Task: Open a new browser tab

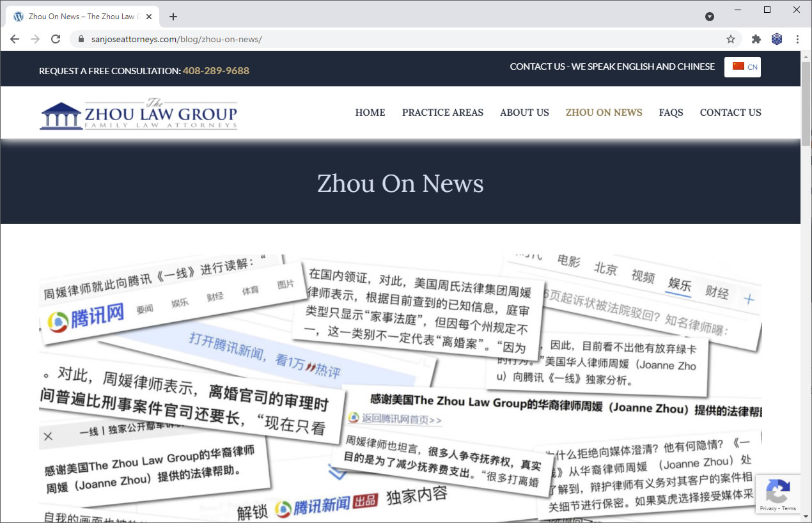Action: click(x=173, y=17)
